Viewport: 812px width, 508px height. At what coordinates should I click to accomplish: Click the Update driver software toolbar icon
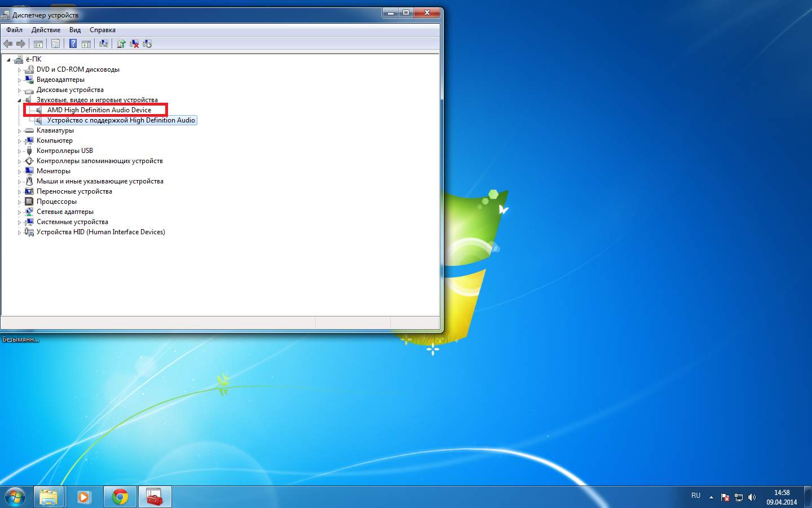(x=121, y=43)
